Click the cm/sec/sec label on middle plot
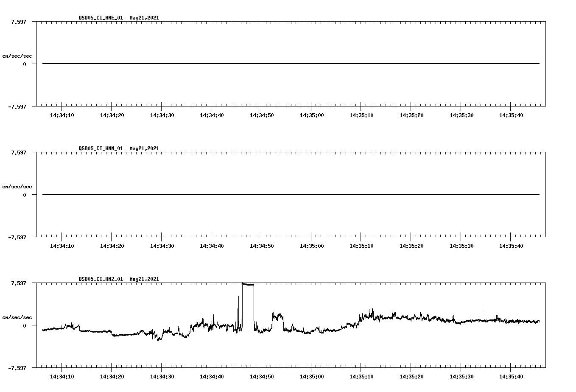The width and height of the screenshot is (576, 392). tap(17, 186)
